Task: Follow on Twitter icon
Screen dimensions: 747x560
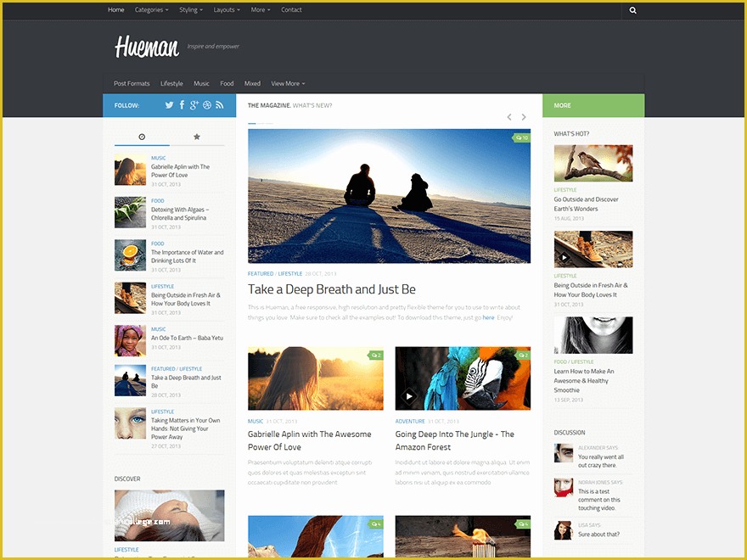Action: coord(169,105)
